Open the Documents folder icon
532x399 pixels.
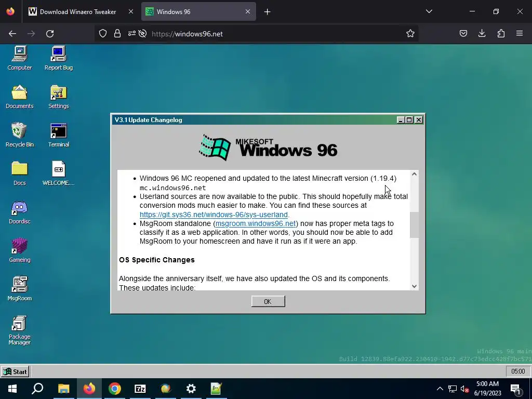(x=20, y=97)
